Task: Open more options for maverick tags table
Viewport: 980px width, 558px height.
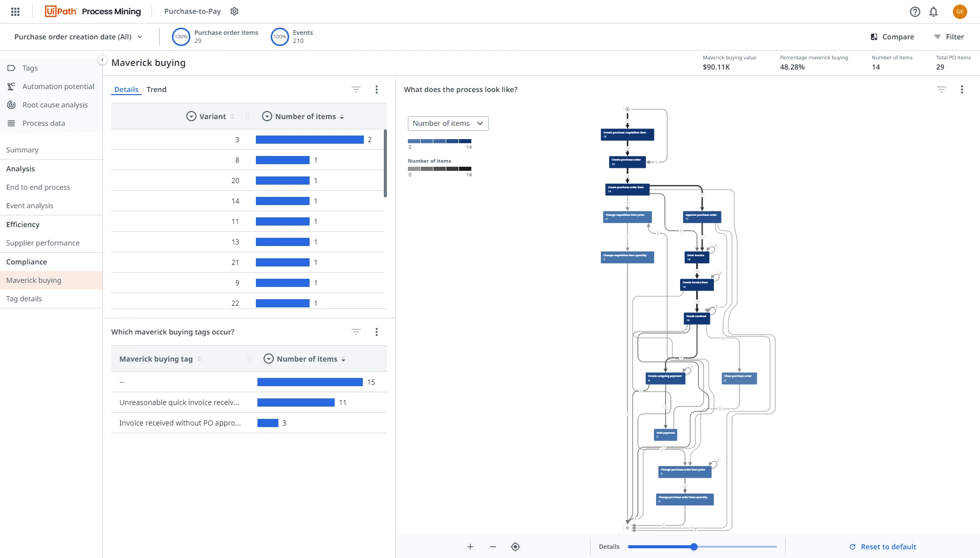Action: 377,332
